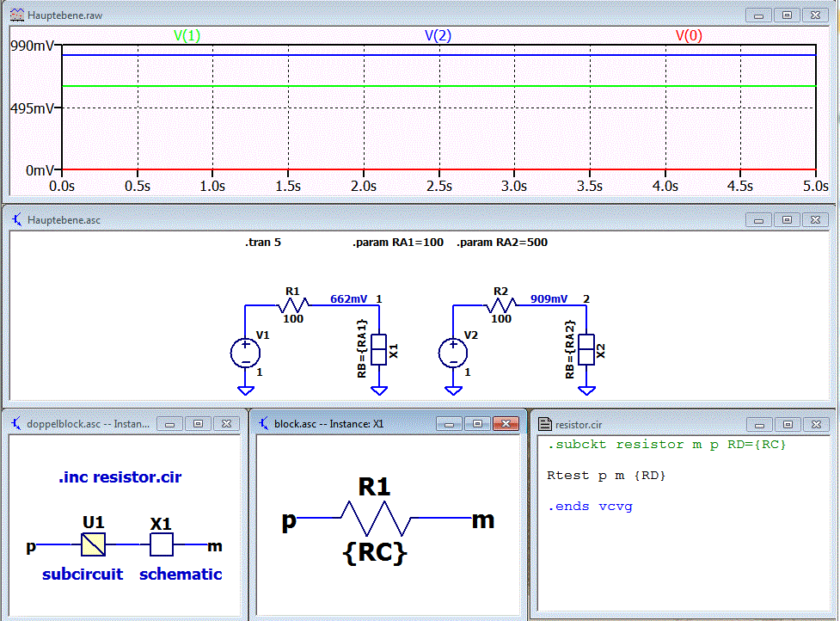Click the 5.0s time axis label
840x621 pixels.
coord(815,186)
